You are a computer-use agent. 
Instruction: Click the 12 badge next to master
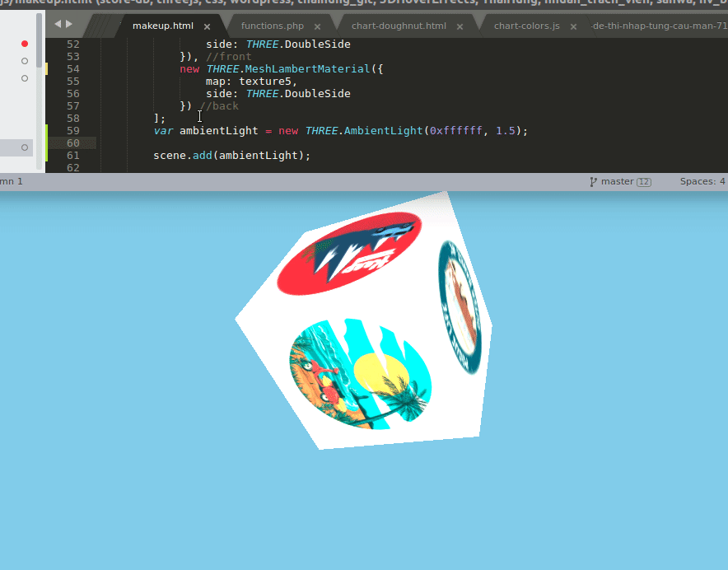[644, 182]
